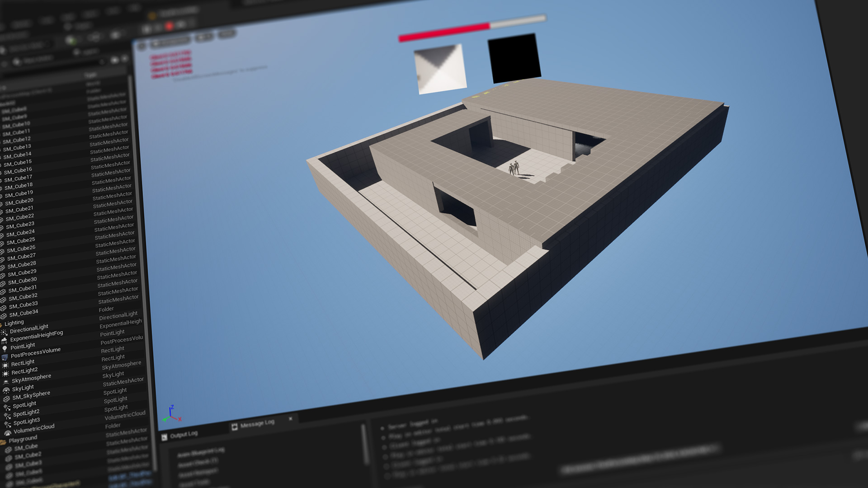Screen dimensions: 868x488
Task: Click the VolumetricCloud actor icon
Action: coord(8,432)
